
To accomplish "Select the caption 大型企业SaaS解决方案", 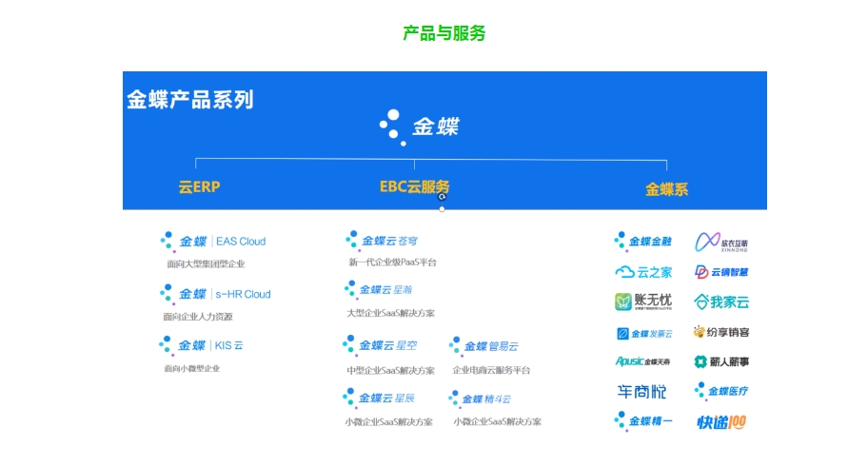I will (x=391, y=313).
